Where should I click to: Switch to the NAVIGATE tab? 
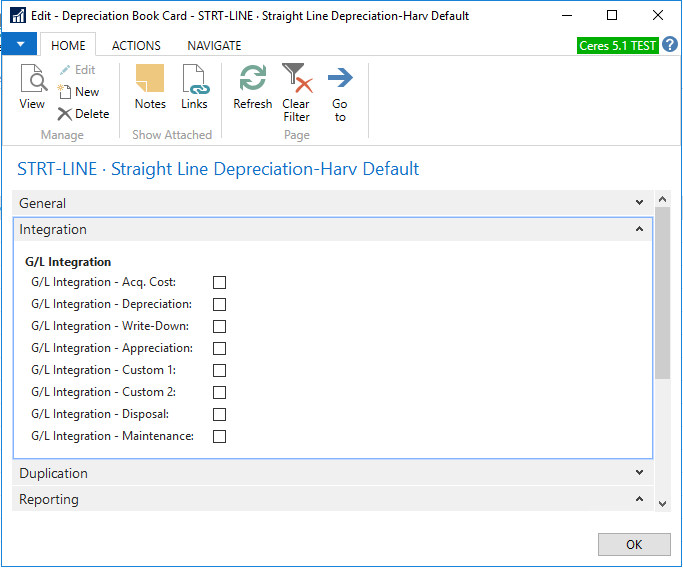[x=214, y=46]
